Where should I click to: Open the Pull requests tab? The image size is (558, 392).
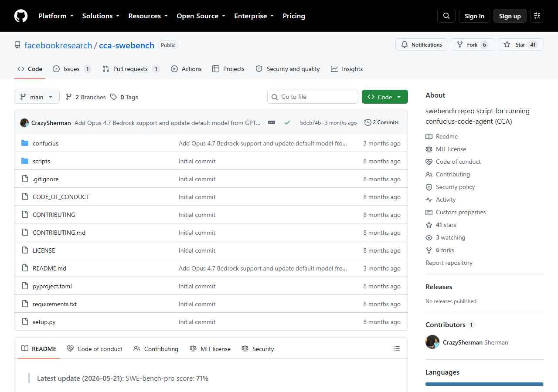[x=131, y=69]
